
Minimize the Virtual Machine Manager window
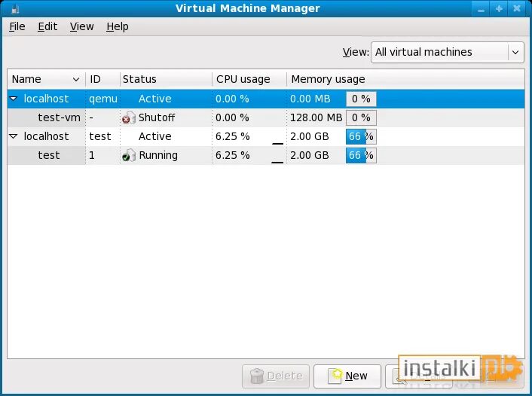[481, 8]
